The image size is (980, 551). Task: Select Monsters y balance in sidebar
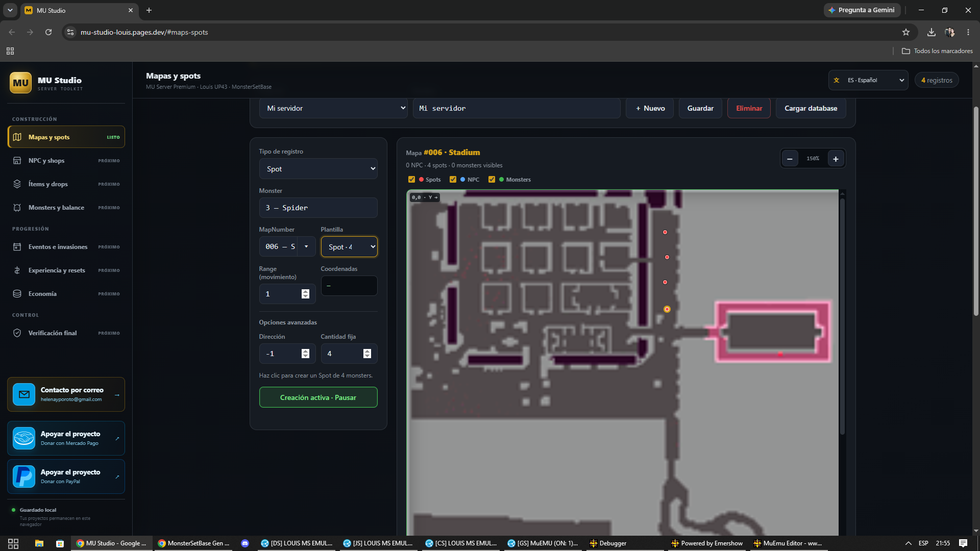click(x=66, y=208)
